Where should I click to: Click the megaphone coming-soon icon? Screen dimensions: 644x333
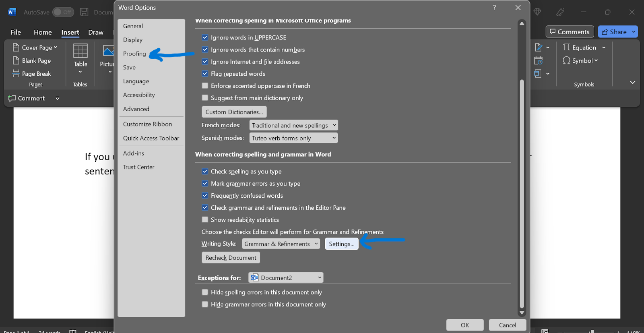[x=560, y=12]
